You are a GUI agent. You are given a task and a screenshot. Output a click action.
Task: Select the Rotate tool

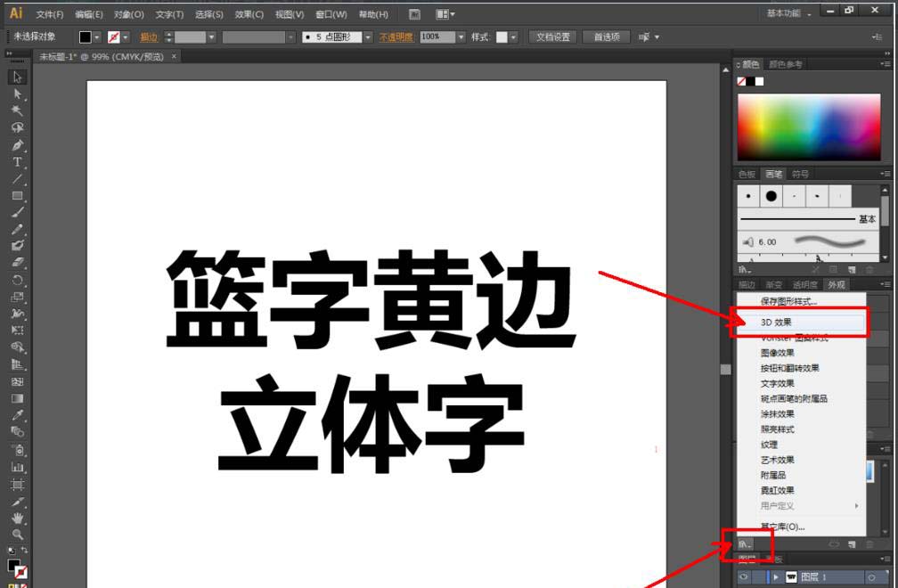point(17,280)
